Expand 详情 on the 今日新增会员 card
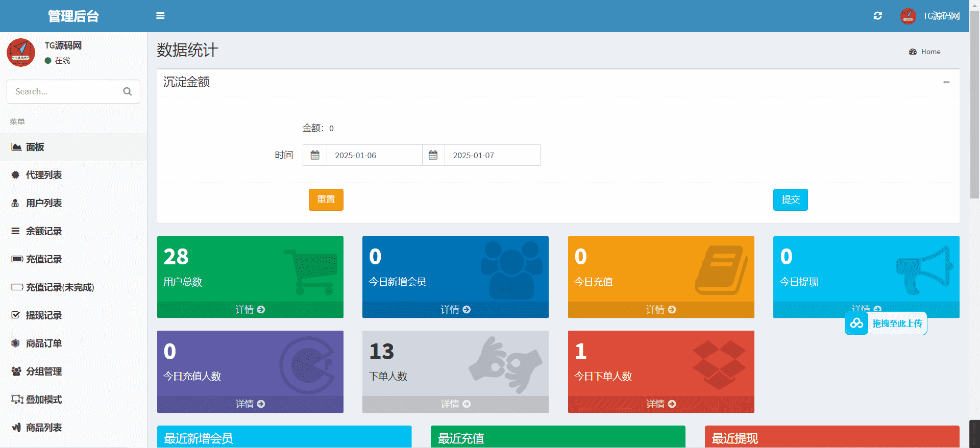The width and height of the screenshot is (980, 448). coord(455,310)
